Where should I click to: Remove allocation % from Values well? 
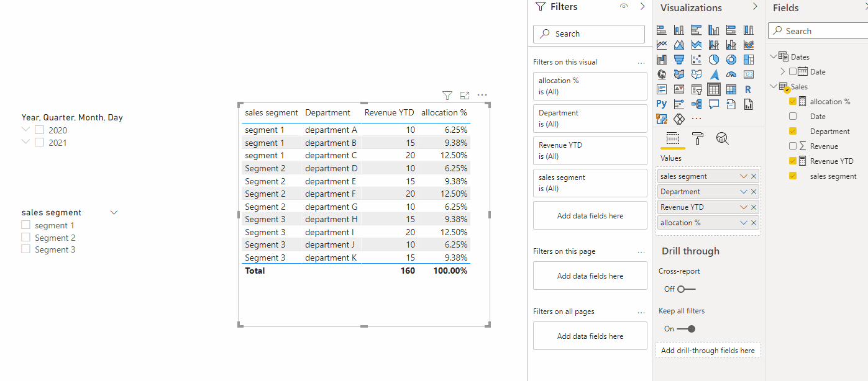click(x=754, y=223)
